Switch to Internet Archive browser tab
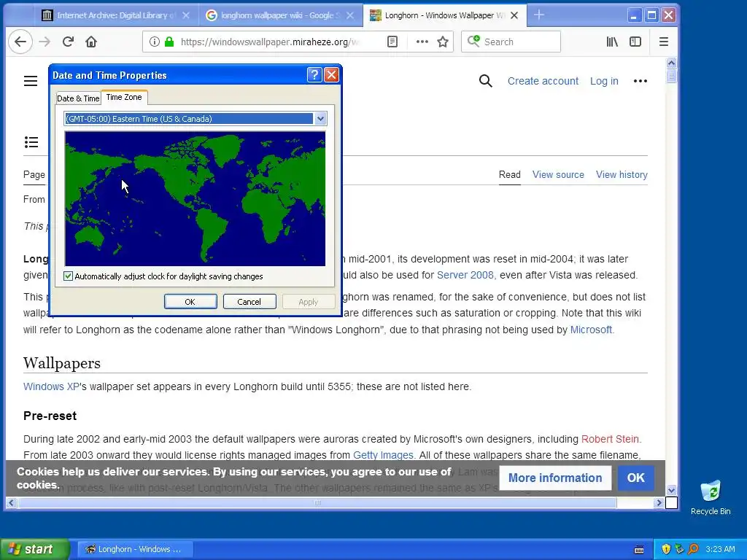Screen dimensions: 747x560 tap(116, 15)
